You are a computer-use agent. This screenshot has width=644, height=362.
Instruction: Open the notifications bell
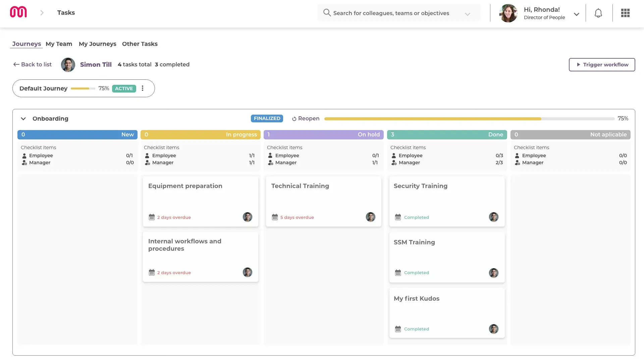point(598,13)
